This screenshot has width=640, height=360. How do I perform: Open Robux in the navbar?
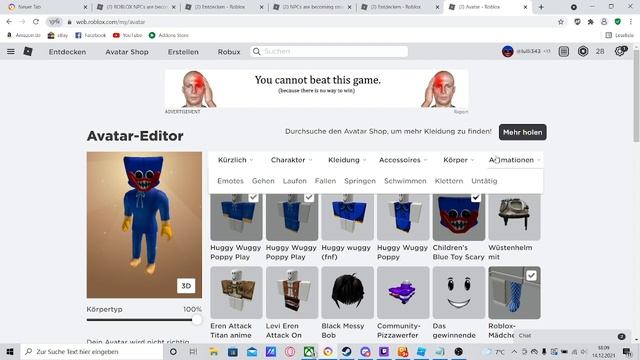coord(229,52)
